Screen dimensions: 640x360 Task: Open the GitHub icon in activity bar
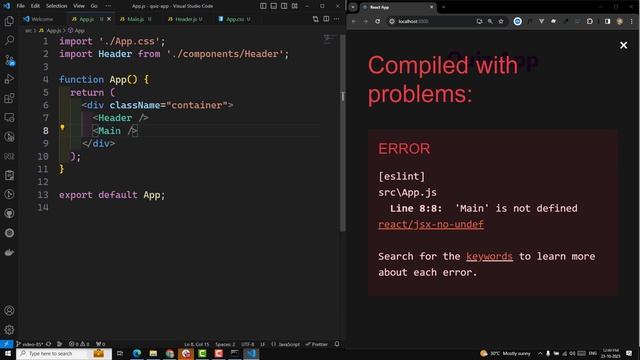click(x=9, y=213)
